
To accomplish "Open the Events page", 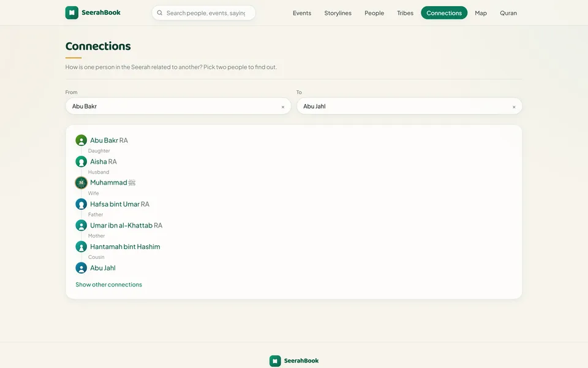I will tap(302, 13).
